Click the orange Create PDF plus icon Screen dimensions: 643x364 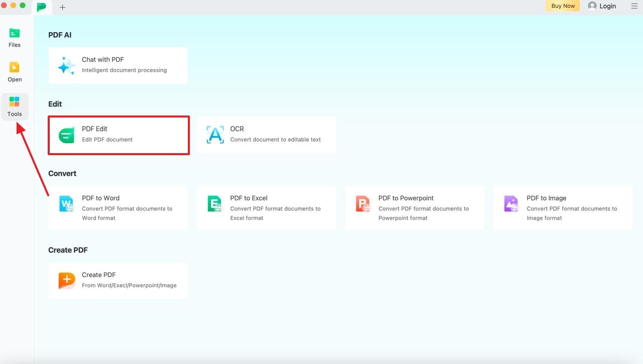click(x=66, y=281)
